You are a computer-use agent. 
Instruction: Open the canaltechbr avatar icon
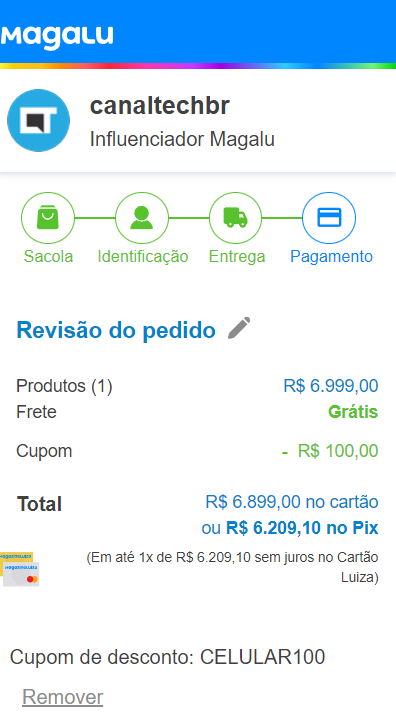coord(39,120)
